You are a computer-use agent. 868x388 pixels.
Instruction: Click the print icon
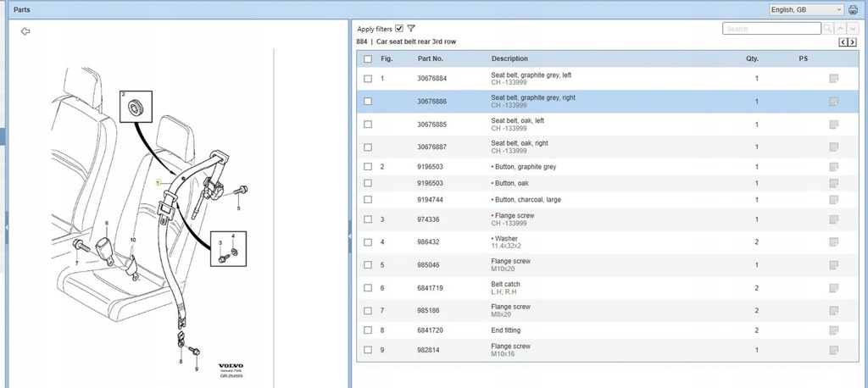[854, 10]
